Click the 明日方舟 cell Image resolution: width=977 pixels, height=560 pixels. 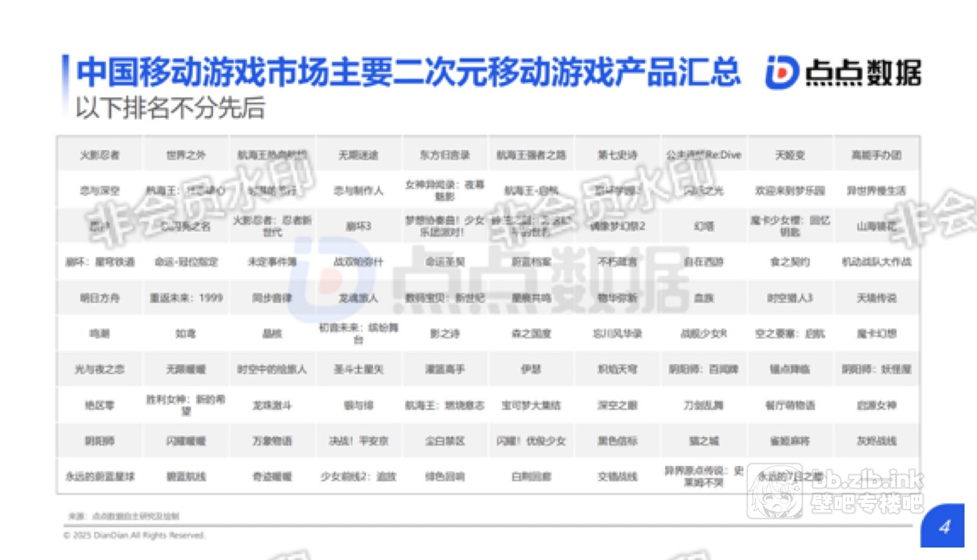pos(99,298)
